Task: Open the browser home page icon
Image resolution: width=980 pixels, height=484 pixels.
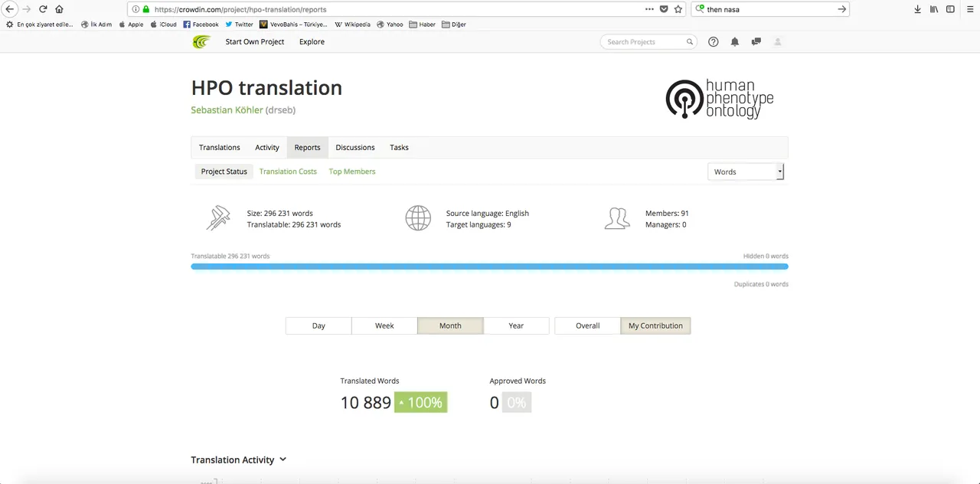Action: 59,9
